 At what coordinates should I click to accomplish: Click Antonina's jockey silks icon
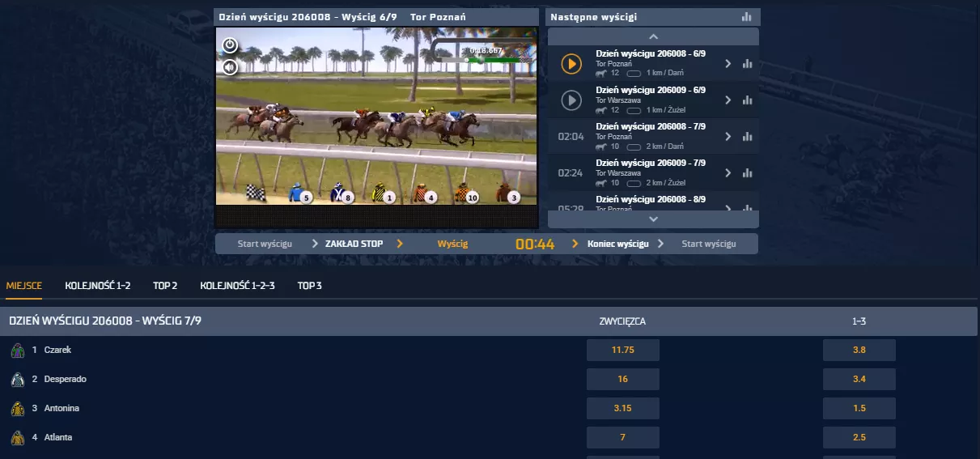pos(18,409)
